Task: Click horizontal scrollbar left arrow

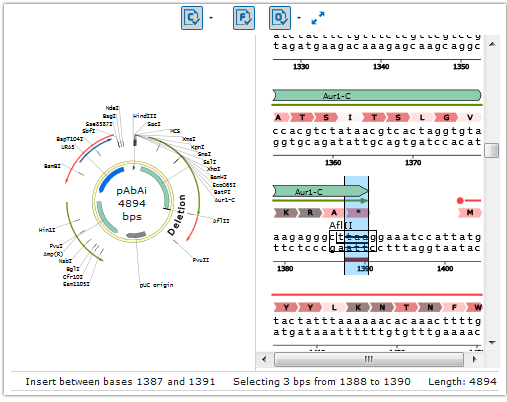Action: click(264, 359)
